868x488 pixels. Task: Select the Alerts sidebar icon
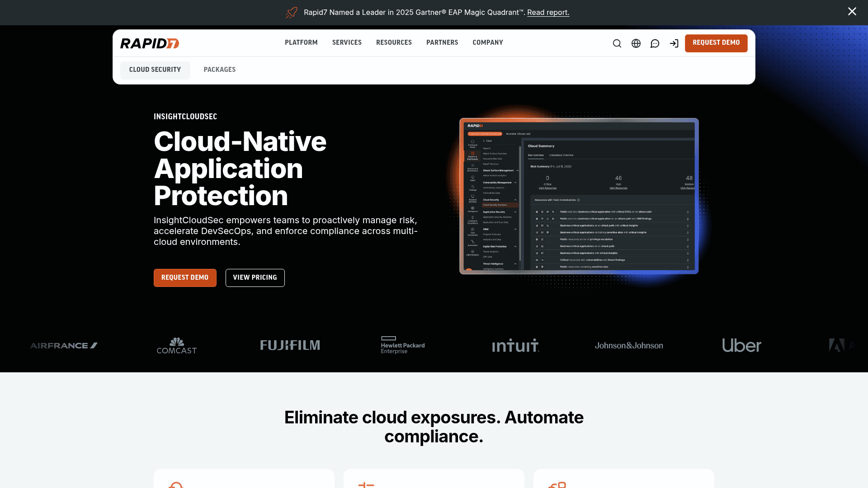coord(472,178)
